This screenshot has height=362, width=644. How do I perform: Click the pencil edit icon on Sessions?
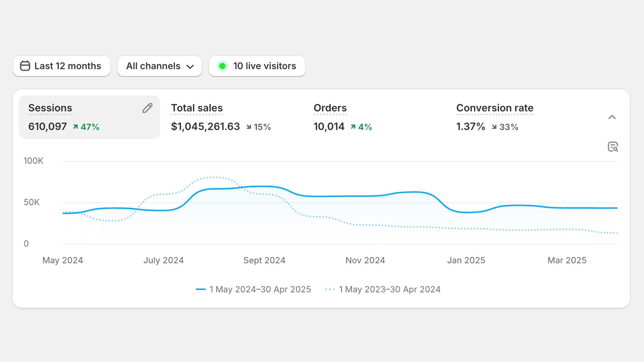click(x=147, y=108)
